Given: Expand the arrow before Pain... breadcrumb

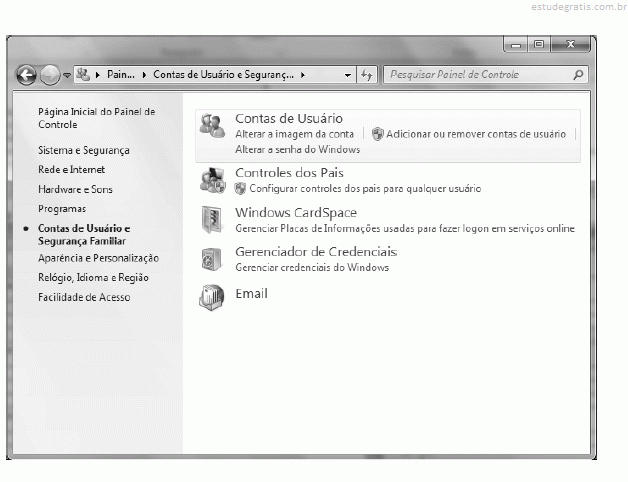Looking at the screenshot, I should coord(97,75).
